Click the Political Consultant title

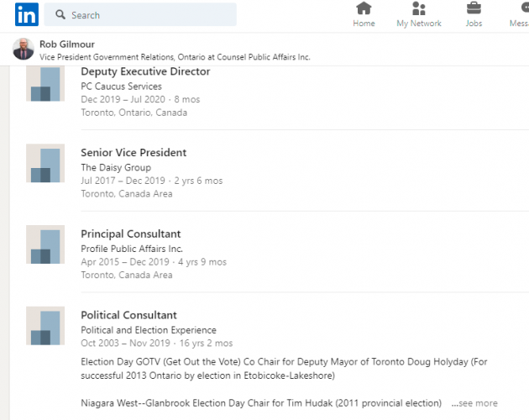(x=128, y=315)
